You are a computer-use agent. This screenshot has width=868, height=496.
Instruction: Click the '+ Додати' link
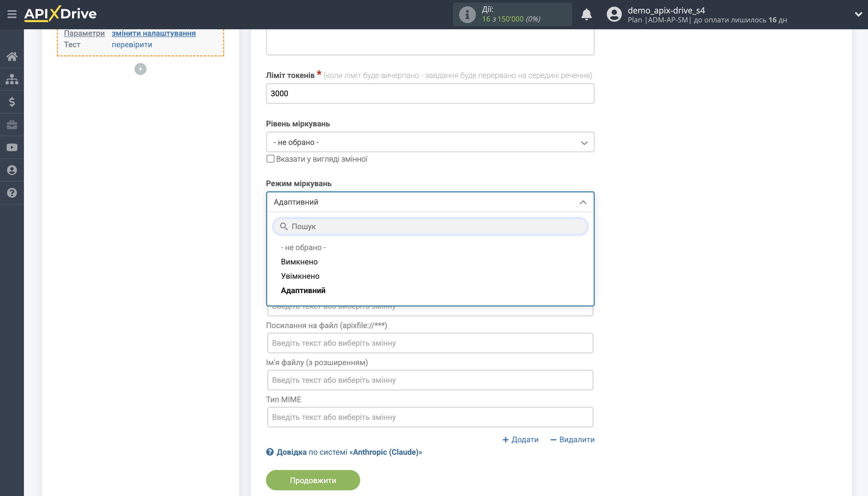[x=520, y=440]
